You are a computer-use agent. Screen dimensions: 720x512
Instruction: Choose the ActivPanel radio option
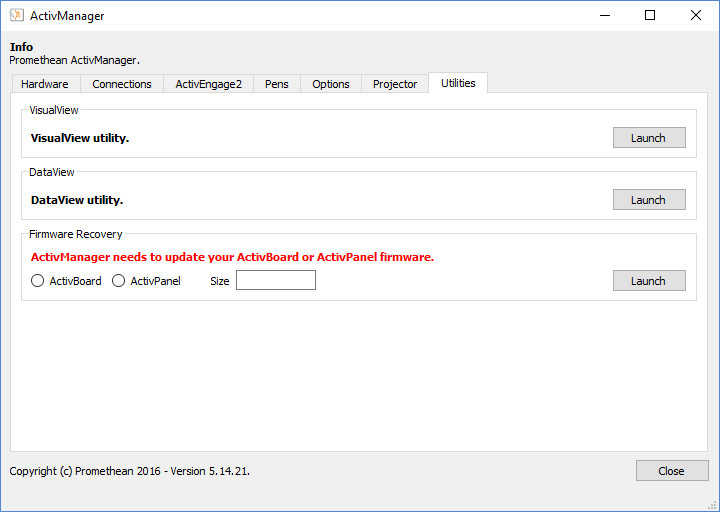coord(119,281)
